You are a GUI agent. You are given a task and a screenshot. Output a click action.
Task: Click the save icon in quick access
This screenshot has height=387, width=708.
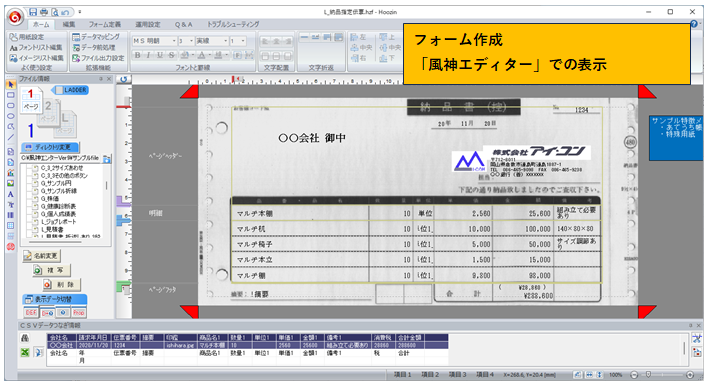tap(33, 12)
